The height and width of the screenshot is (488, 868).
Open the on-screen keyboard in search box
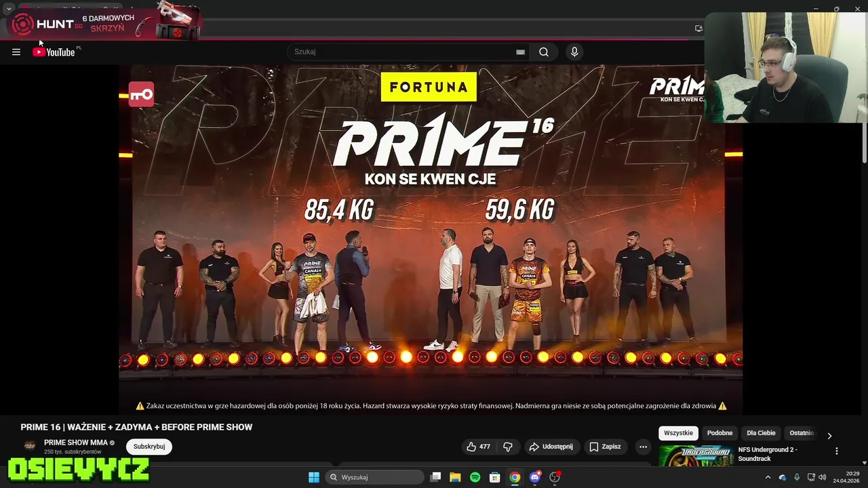(x=520, y=52)
